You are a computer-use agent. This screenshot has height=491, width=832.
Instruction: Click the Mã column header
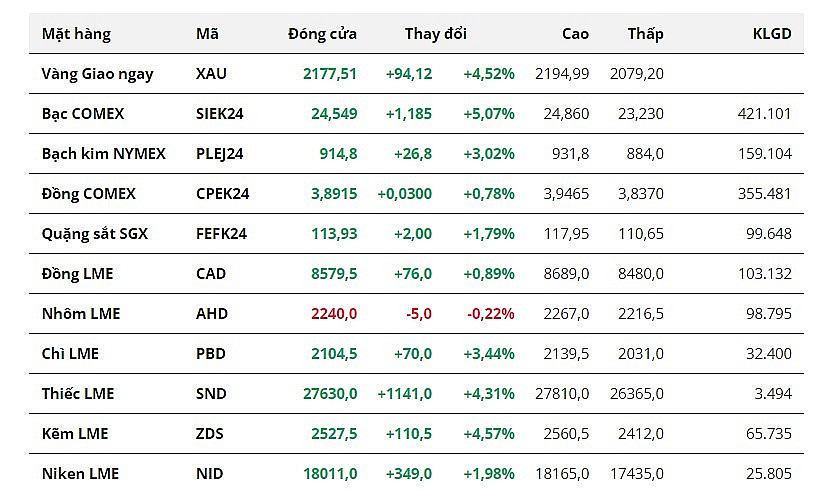pyautogui.click(x=207, y=34)
